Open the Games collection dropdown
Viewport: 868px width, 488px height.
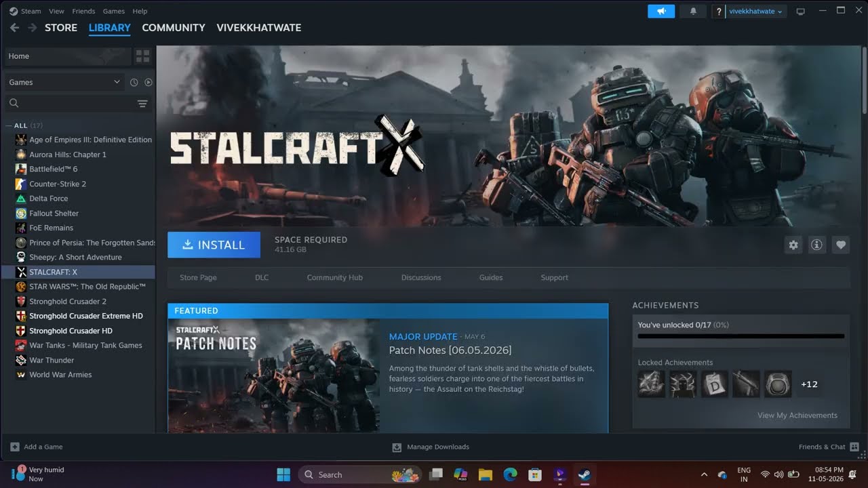[x=64, y=82]
